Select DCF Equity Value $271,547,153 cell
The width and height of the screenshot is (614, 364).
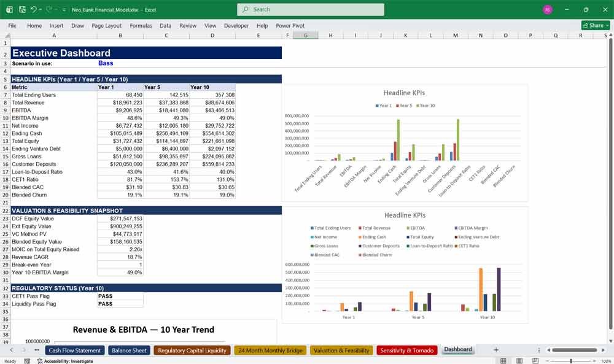[120, 219]
